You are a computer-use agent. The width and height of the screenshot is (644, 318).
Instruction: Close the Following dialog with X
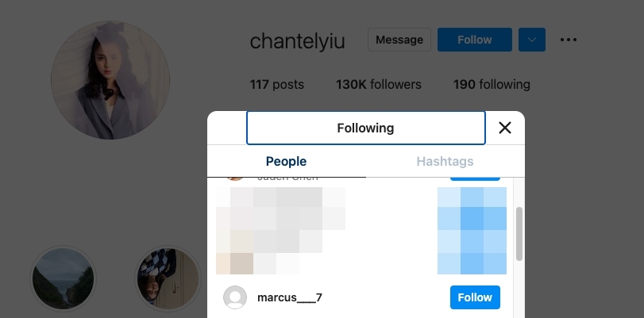click(x=504, y=128)
